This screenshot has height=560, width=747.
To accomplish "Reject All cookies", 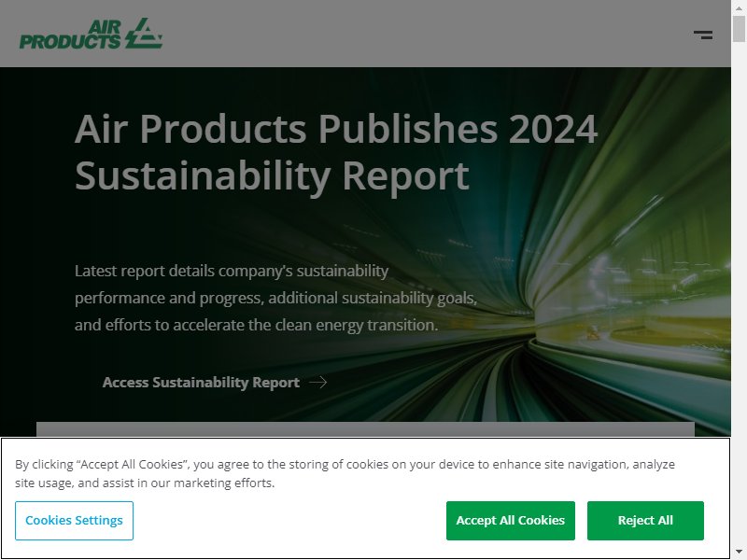I will [645, 521].
